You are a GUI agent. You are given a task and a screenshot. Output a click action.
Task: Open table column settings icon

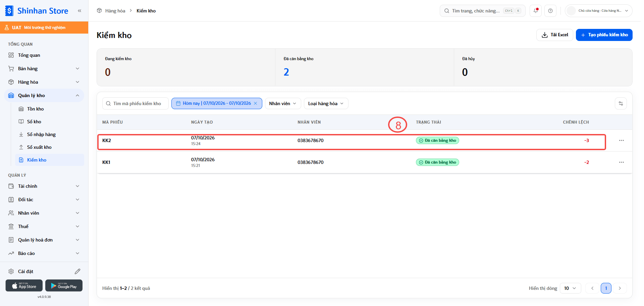point(621,103)
